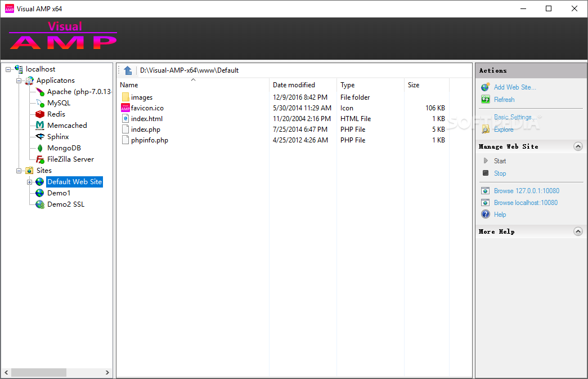Select the MySQL tree item
Screen dimensions: 588x379
[x=59, y=103]
